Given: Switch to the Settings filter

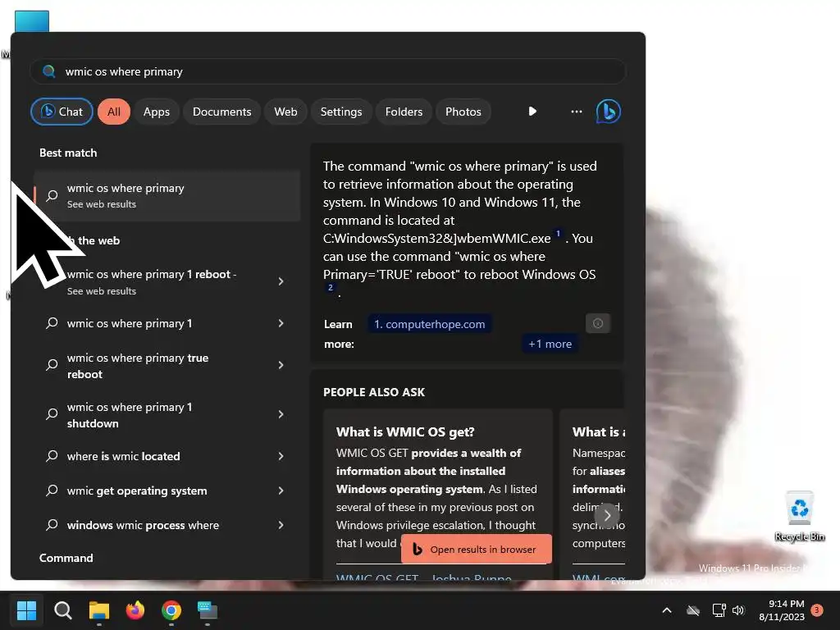Looking at the screenshot, I should tap(341, 112).
